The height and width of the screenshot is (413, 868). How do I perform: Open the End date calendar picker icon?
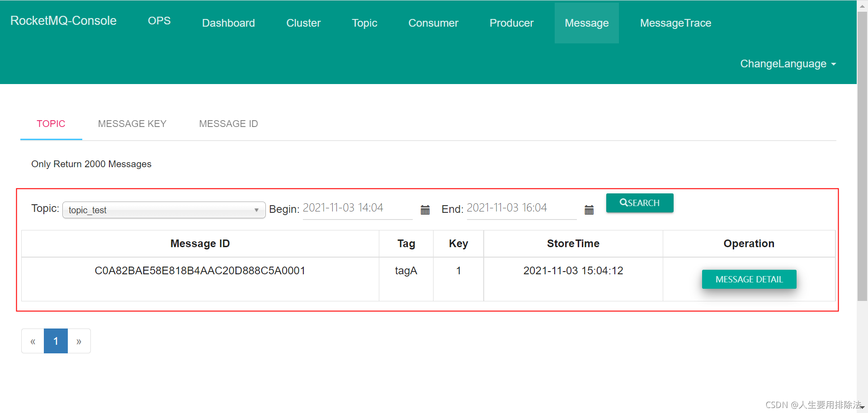point(589,210)
